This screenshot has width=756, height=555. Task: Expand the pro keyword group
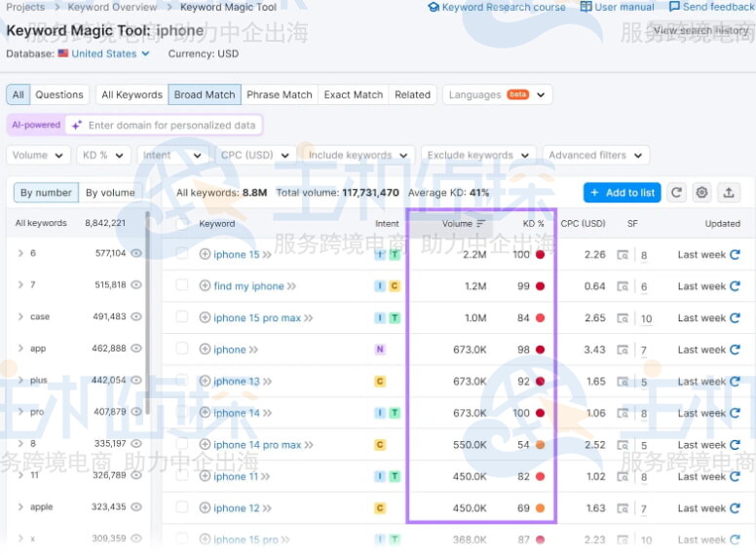20,412
